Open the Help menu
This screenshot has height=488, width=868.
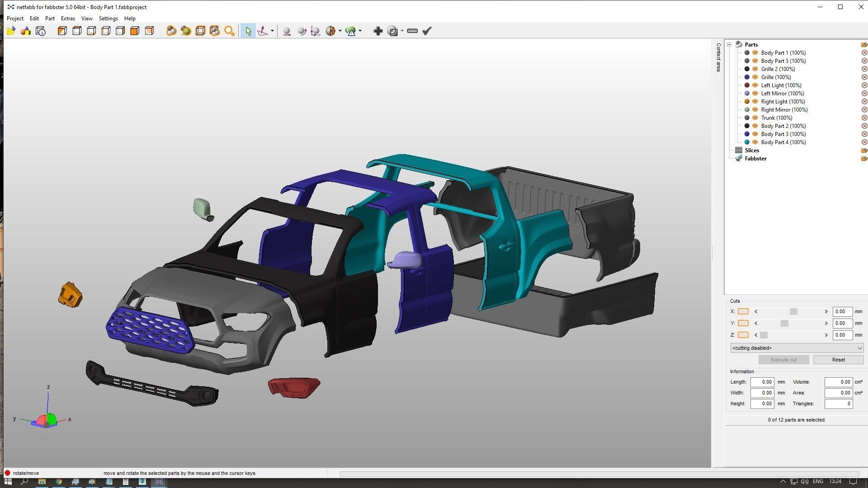(x=130, y=19)
